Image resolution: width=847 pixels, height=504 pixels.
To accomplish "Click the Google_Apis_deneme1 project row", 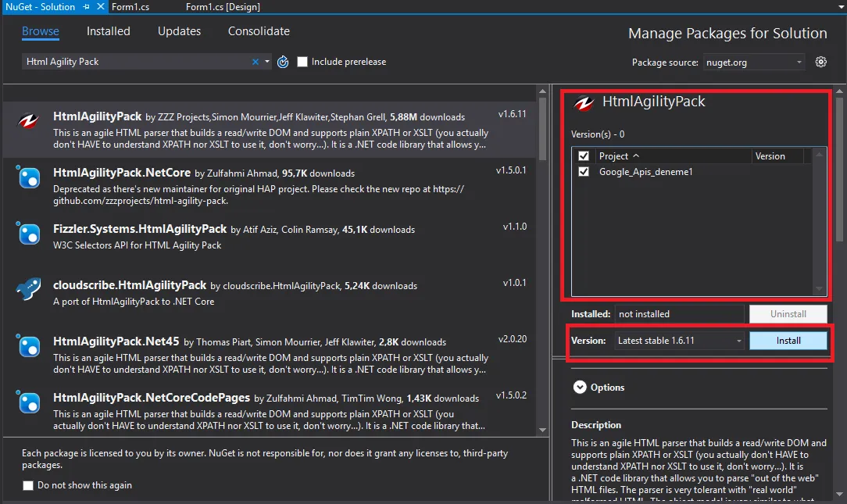I will [x=692, y=172].
